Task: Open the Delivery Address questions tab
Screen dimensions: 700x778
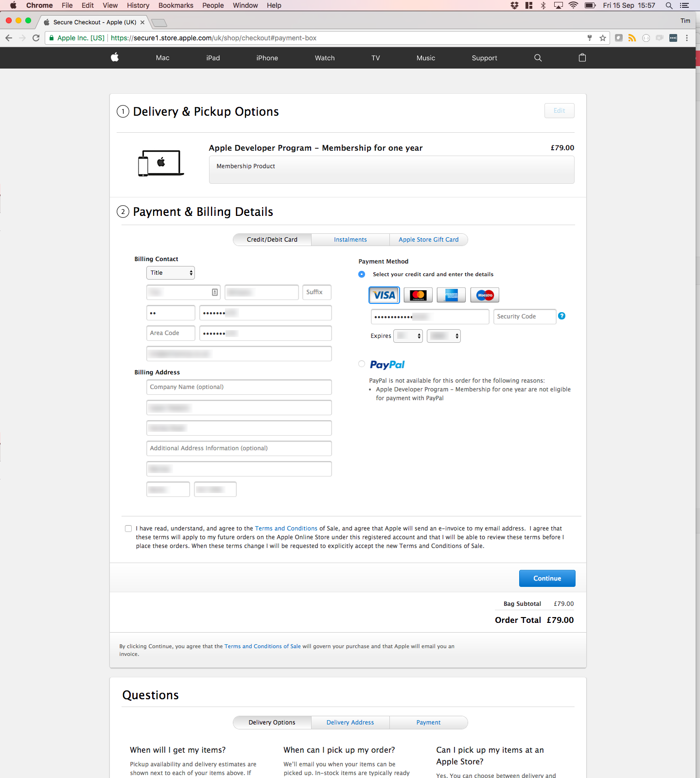Action: [x=350, y=723]
